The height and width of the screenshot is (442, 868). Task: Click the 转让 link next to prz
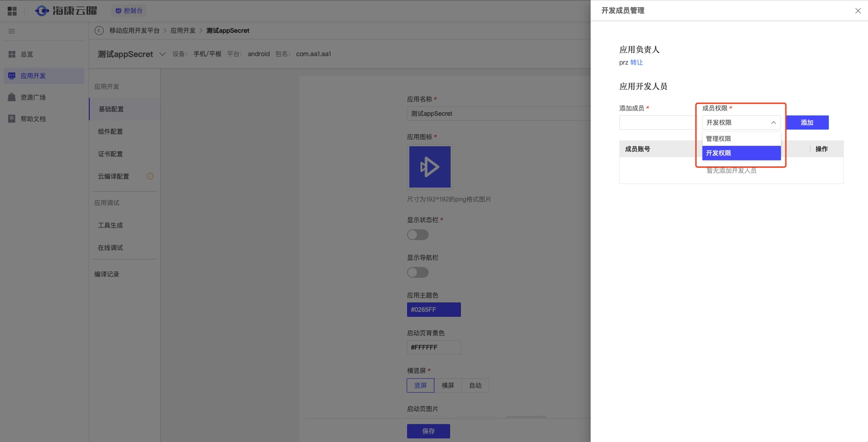pos(637,62)
